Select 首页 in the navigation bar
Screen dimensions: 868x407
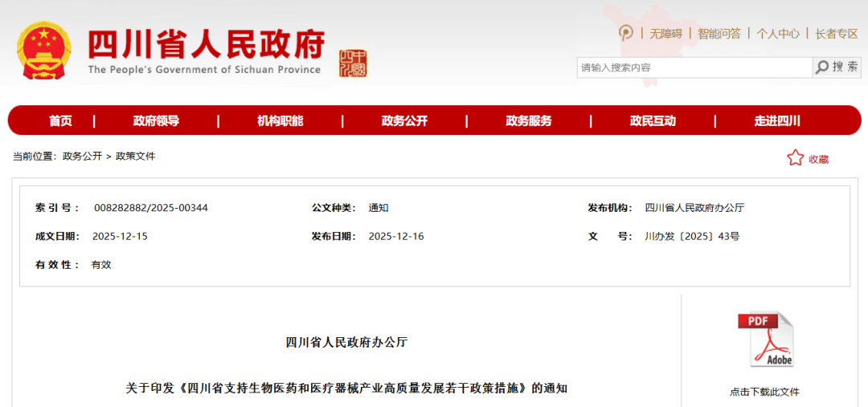point(60,121)
